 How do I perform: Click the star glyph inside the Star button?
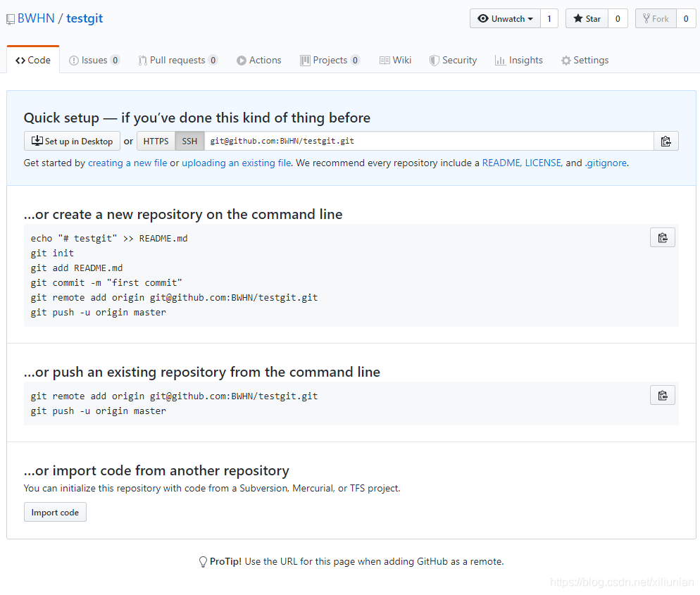point(577,18)
